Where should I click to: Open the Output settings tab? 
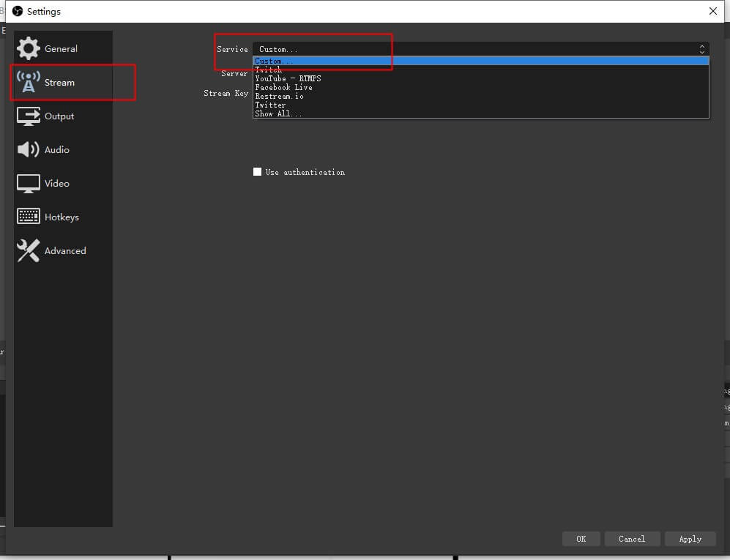pyautogui.click(x=63, y=116)
